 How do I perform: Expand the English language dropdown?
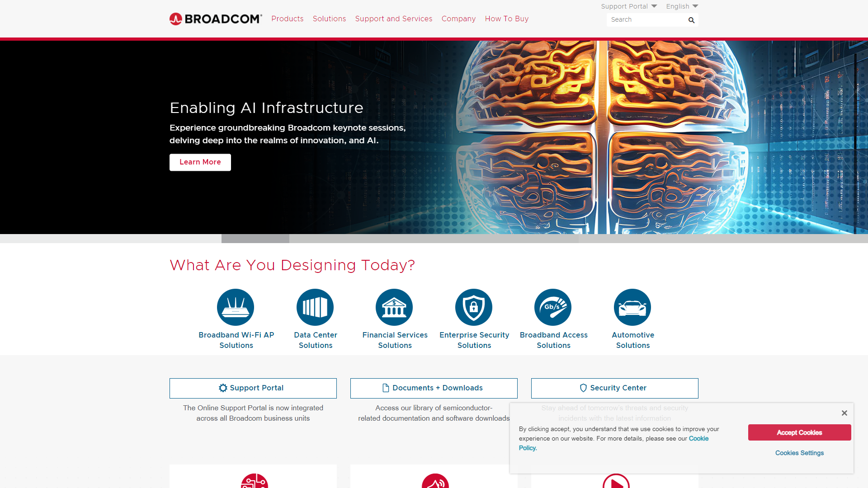(682, 6)
